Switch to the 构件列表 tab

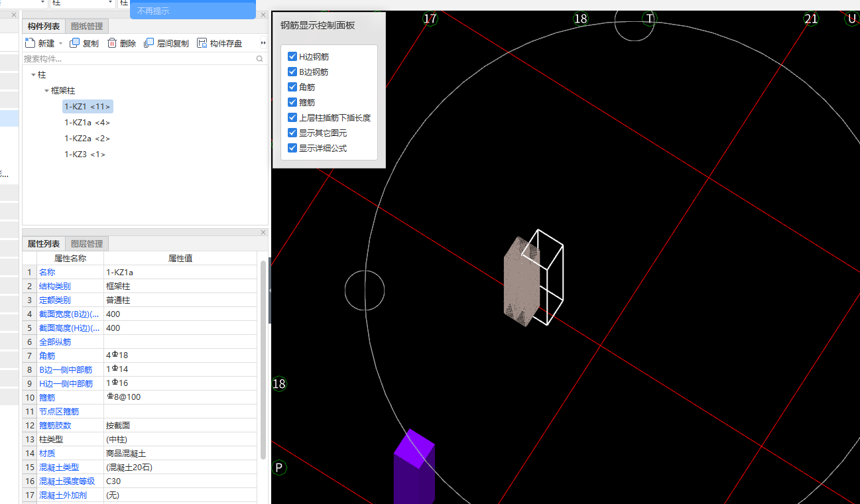[44, 27]
